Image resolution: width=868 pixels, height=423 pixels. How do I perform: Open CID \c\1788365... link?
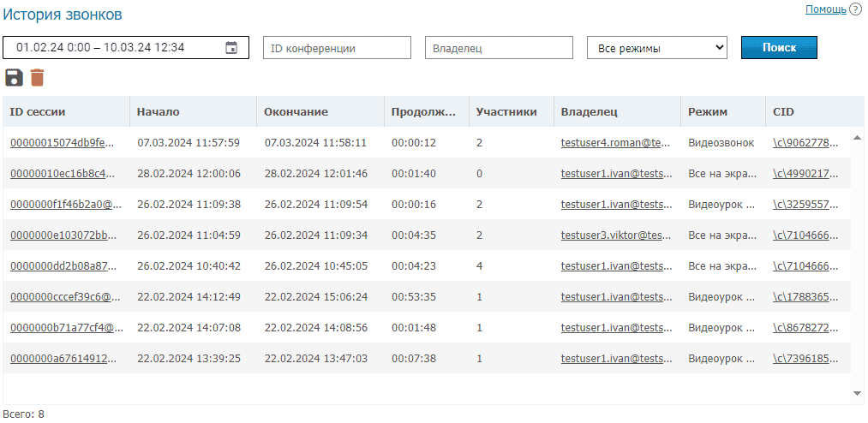point(805,297)
